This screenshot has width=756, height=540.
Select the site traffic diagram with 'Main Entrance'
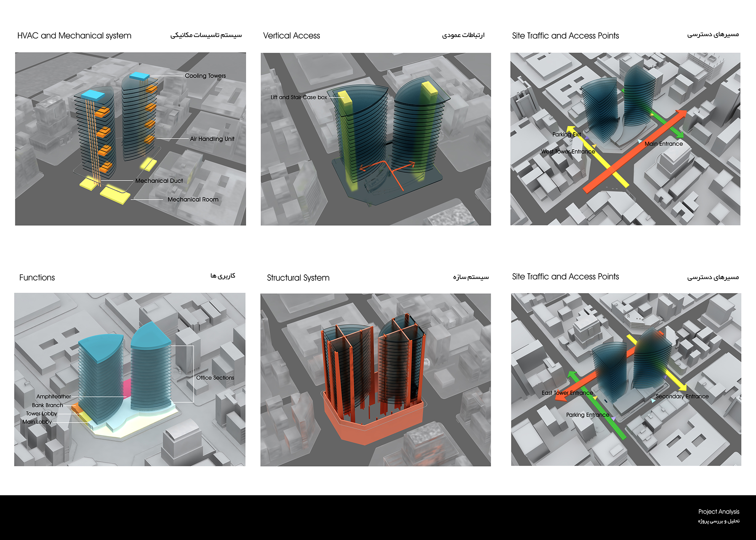[x=625, y=139]
